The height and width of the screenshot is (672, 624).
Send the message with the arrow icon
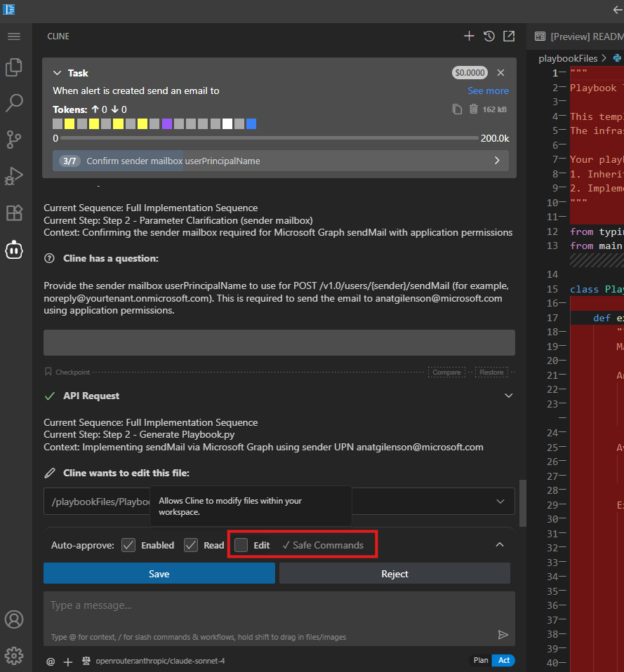coord(503,635)
